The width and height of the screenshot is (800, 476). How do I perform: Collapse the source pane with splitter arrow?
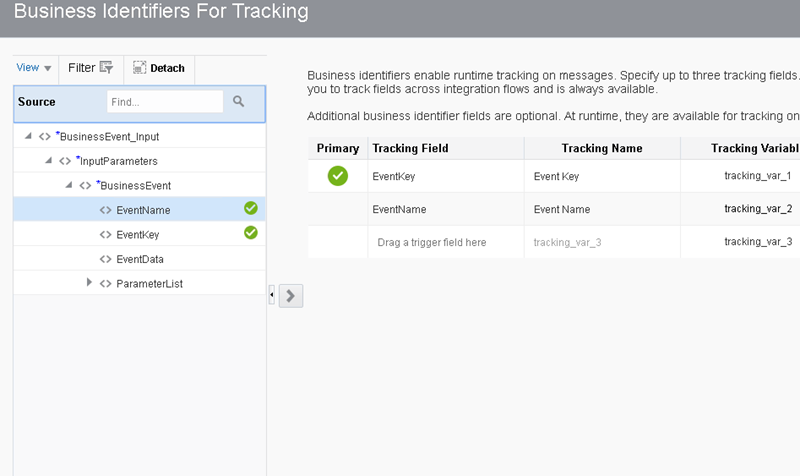coord(271,295)
